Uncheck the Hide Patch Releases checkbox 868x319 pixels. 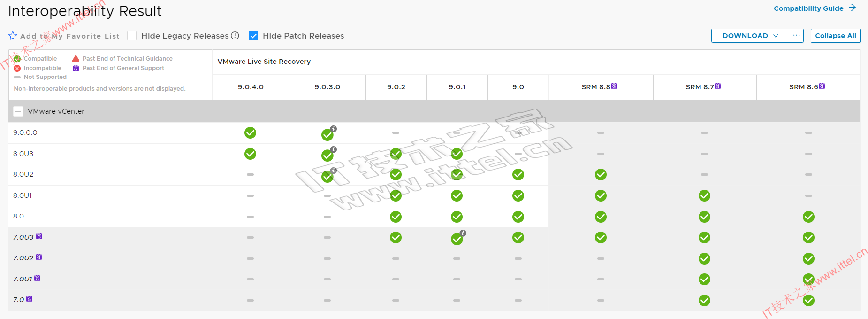click(x=253, y=36)
